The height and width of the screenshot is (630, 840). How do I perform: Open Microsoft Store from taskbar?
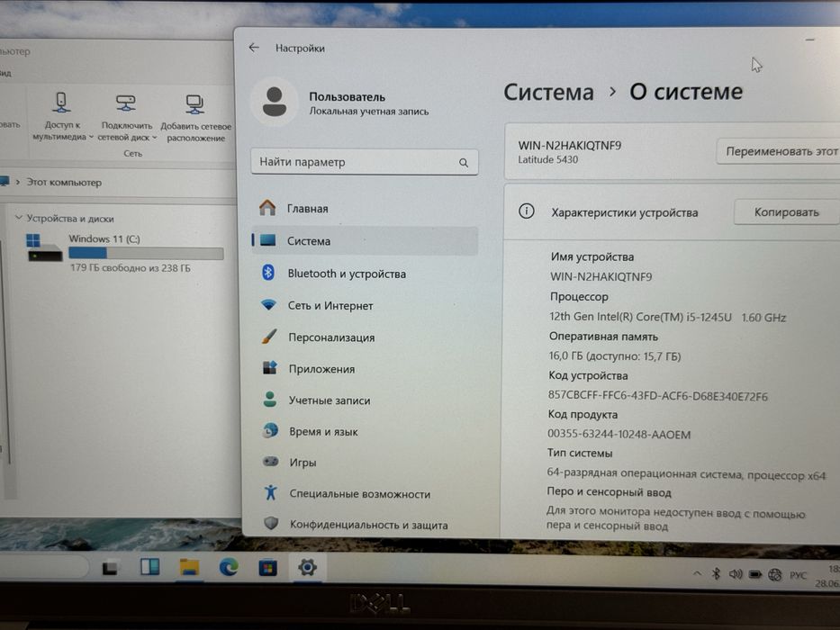click(x=268, y=567)
